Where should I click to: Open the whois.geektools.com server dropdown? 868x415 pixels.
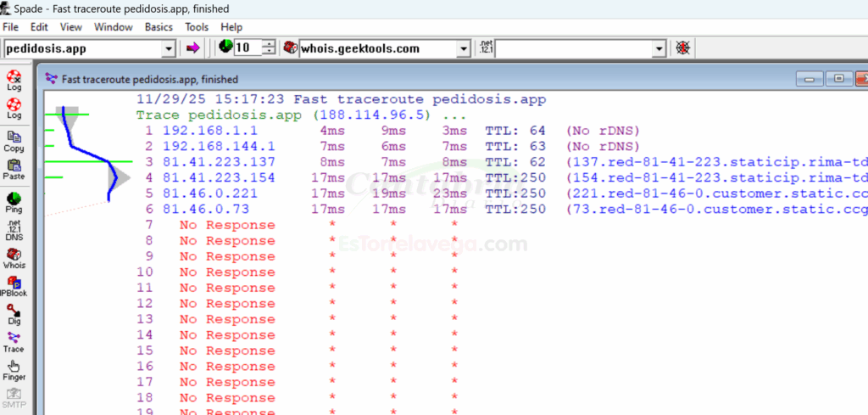(463, 49)
